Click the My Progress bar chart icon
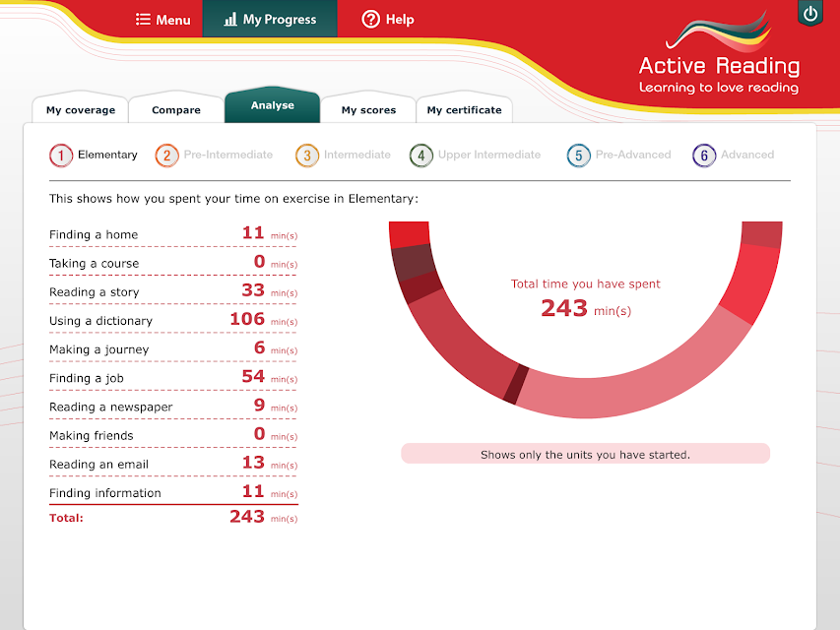The image size is (840, 630). (x=229, y=20)
